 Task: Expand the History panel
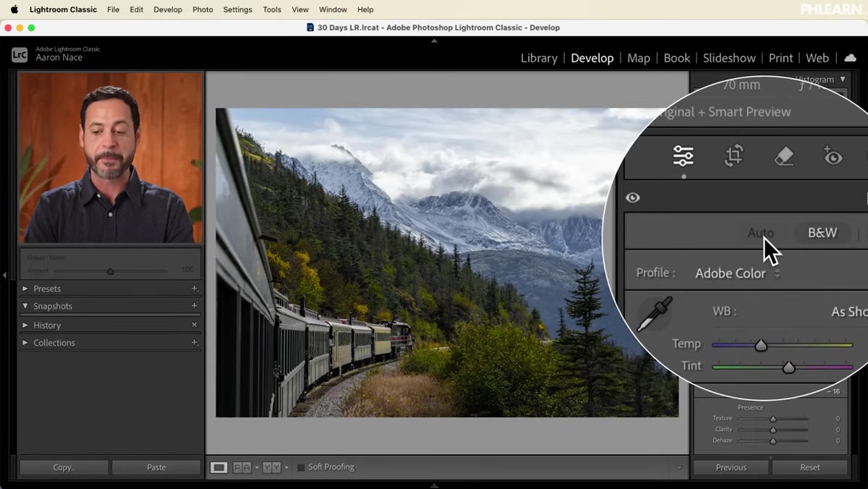coord(25,325)
